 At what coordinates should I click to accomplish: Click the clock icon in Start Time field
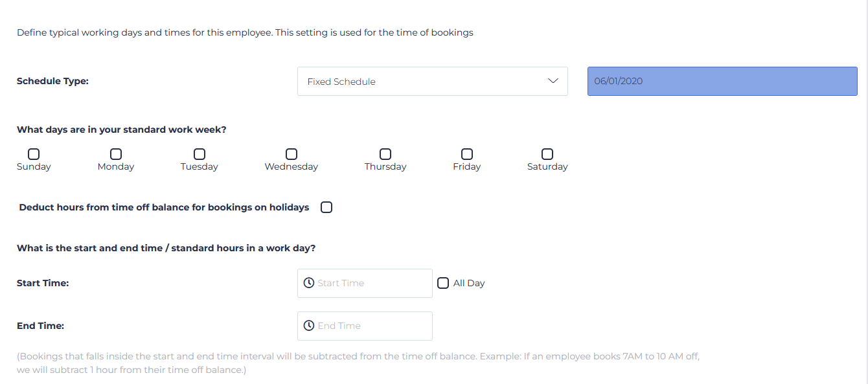[309, 282]
